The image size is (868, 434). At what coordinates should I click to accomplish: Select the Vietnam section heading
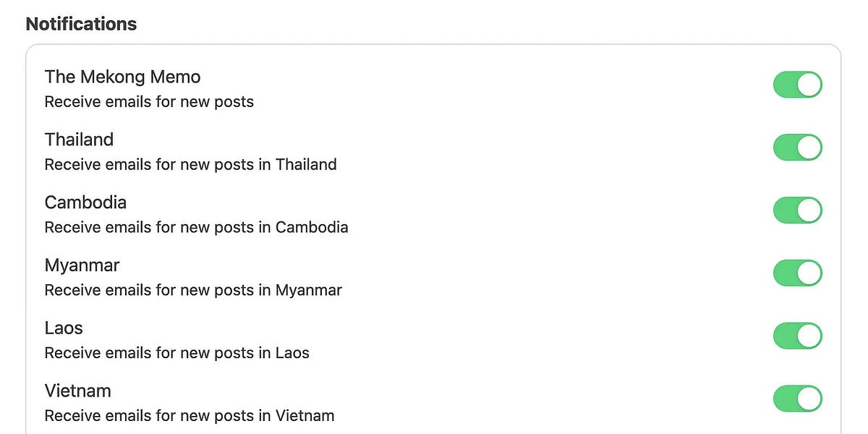(x=77, y=391)
